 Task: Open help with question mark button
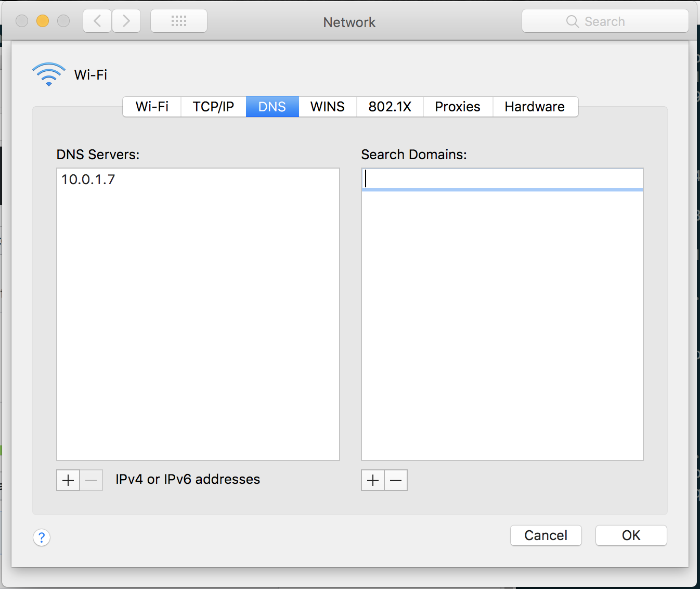pyautogui.click(x=42, y=537)
